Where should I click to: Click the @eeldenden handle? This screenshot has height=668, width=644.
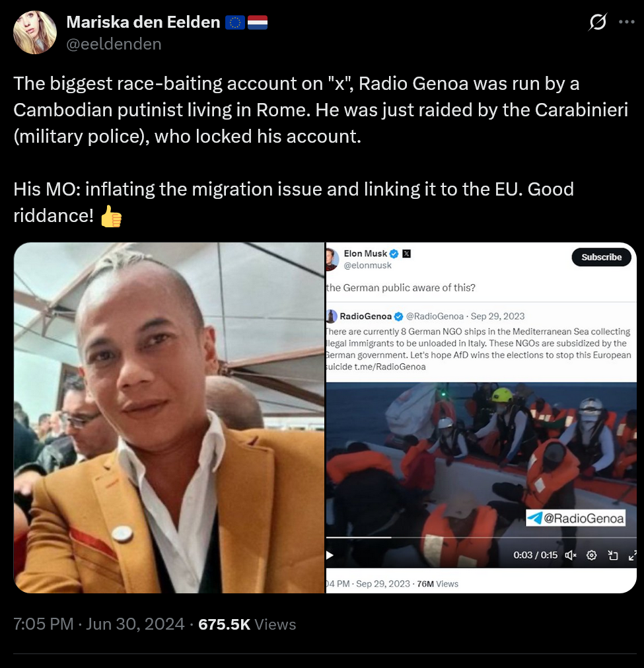click(x=114, y=44)
